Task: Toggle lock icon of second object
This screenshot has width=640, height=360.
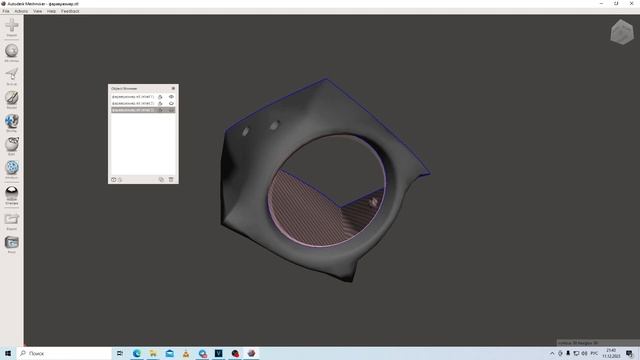Action: [160, 103]
